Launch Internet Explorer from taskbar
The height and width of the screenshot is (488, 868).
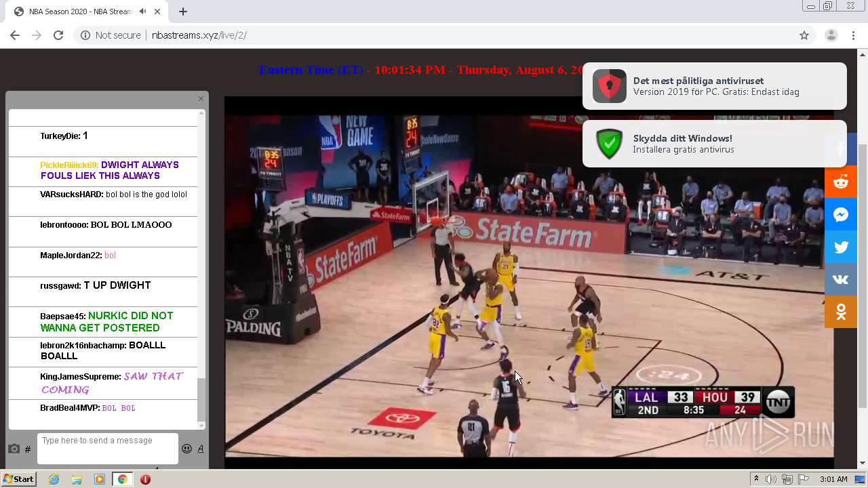(x=54, y=479)
